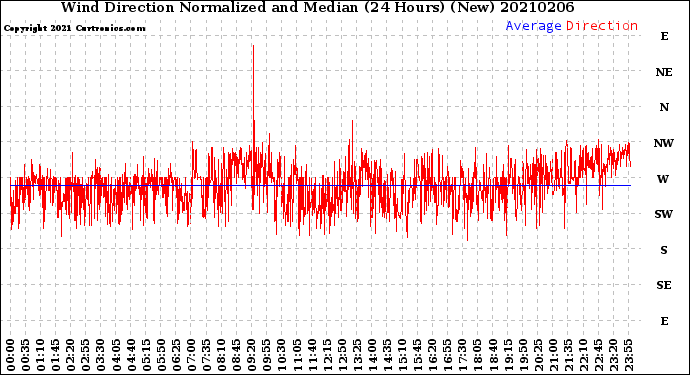Screen dimensions: 690x375
Task: Click the 21:35 time axis label
Action: tap(568, 355)
